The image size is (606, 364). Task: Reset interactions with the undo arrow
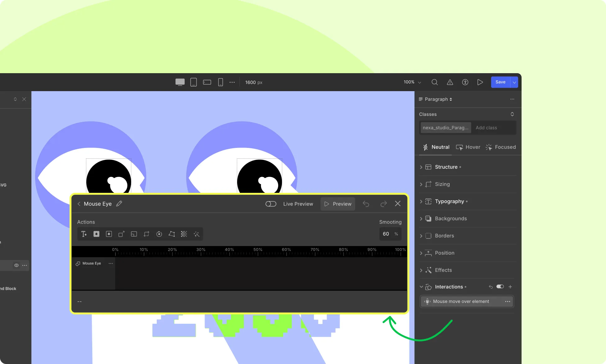tap(491, 287)
